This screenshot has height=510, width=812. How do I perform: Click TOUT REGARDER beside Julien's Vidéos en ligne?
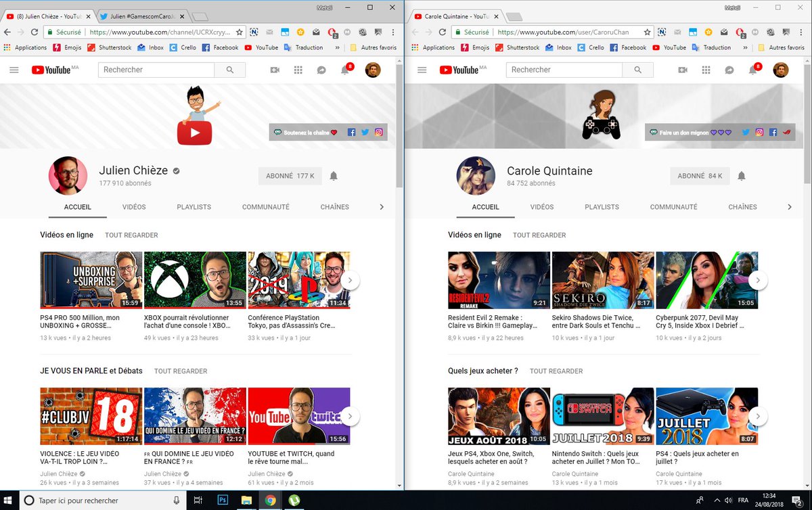[x=131, y=235]
